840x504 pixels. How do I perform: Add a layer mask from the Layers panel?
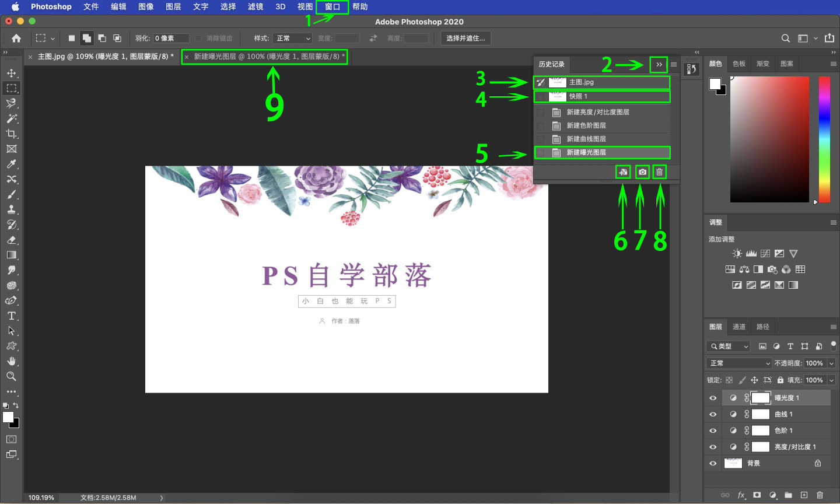pos(756,494)
